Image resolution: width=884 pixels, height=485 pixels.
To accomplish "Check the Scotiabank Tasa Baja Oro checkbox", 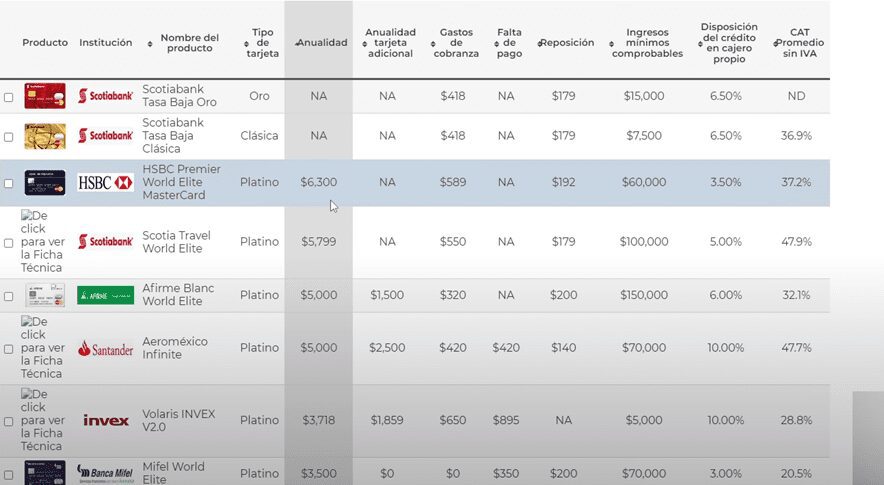I will [x=9, y=97].
